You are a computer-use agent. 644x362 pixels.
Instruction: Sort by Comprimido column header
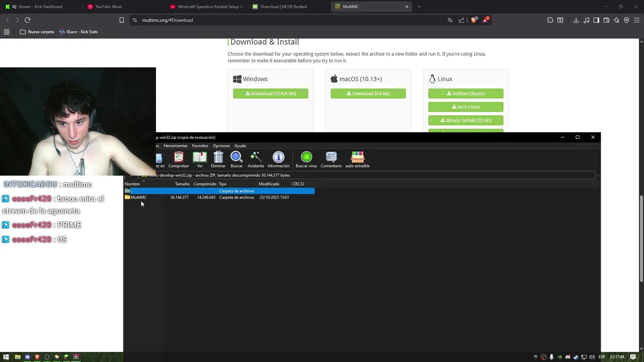[x=204, y=184]
